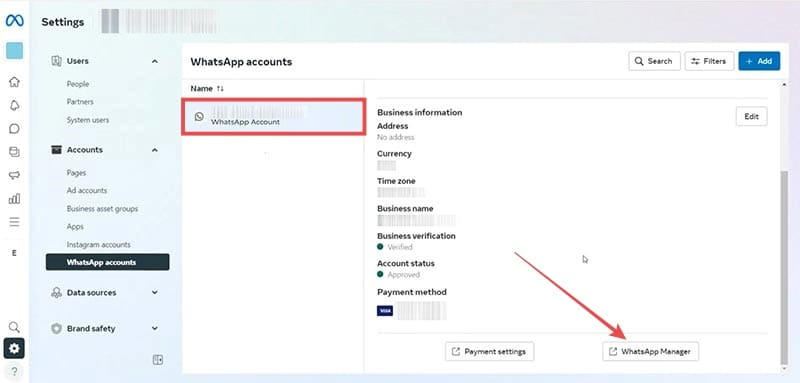Select WhatsApp accounts menu item

[x=107, y=262]
